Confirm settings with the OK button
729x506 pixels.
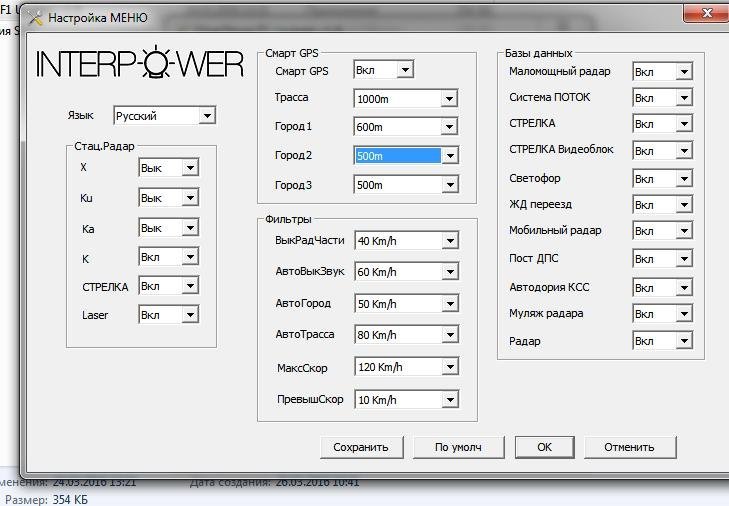pyautogui.click(x=544, y=447)
